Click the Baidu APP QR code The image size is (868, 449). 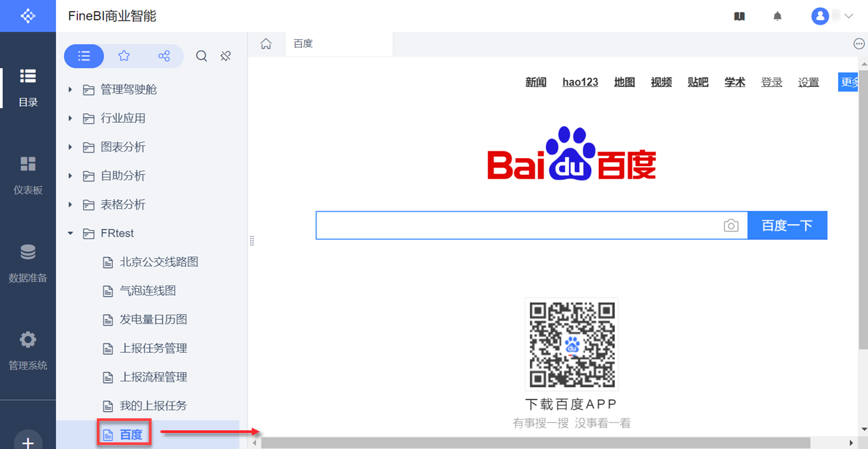572,344
